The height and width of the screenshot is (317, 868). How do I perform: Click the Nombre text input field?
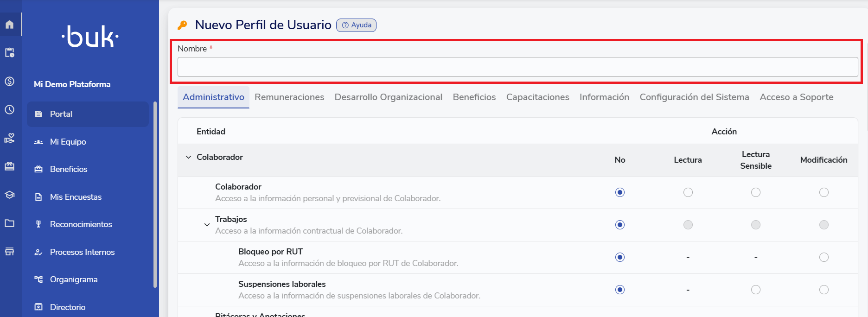517,67
